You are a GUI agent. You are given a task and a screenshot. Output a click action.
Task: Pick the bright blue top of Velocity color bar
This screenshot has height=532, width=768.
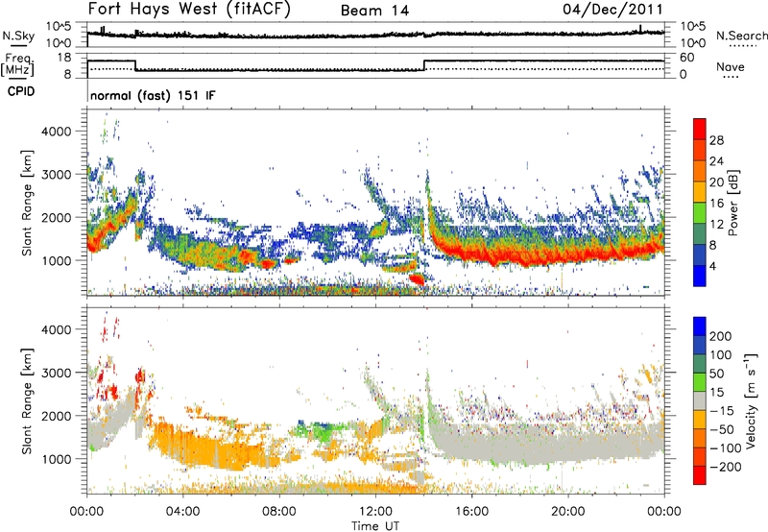(x=700, y=326)
